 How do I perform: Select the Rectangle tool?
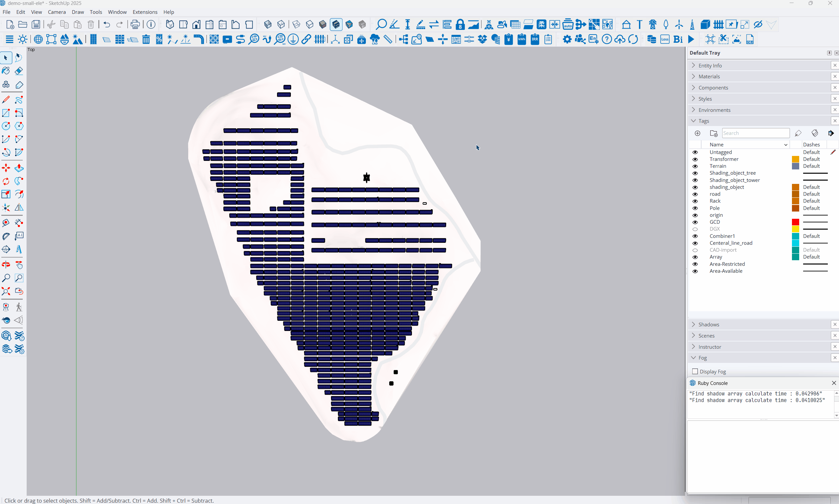click(x=6, y=113)
